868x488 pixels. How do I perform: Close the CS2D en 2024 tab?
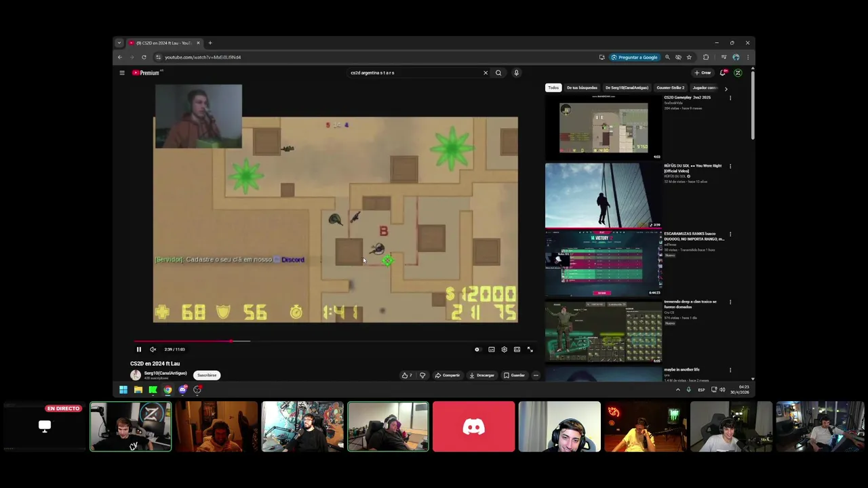[x=198, y=43]
